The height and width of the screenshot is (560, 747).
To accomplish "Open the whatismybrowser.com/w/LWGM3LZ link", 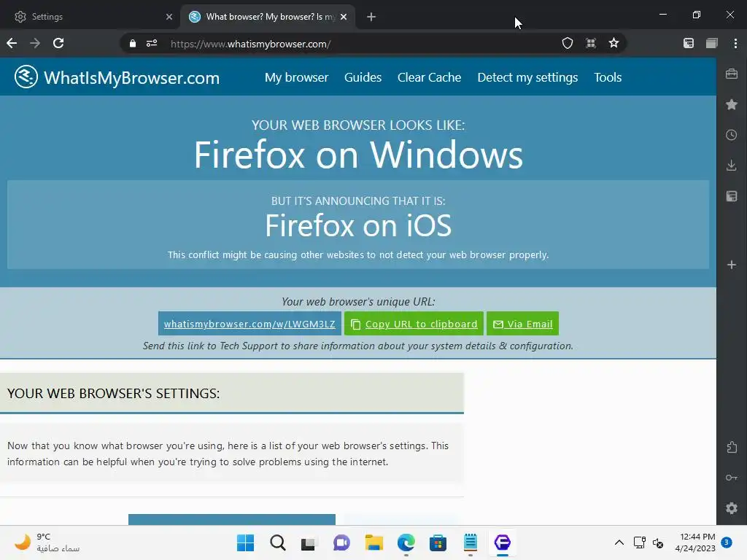I will (x=249, y=324).
